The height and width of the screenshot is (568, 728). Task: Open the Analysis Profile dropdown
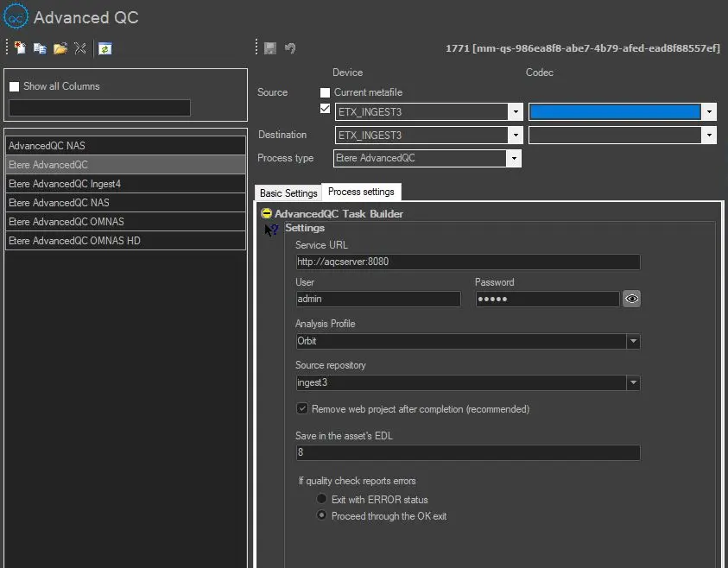click(633, 341)
